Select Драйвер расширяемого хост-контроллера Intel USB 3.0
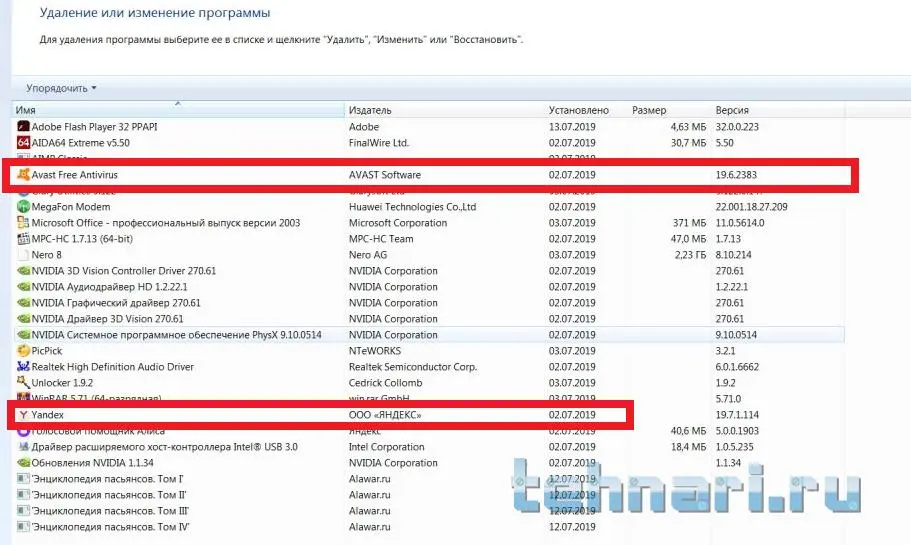 (164, 447)
